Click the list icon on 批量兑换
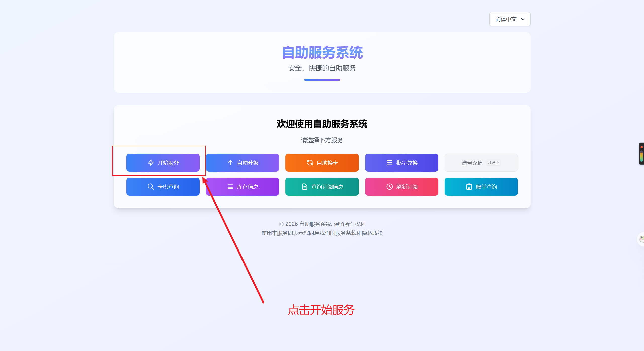This screenshot has width=644, height=351. tap(390, 163)
